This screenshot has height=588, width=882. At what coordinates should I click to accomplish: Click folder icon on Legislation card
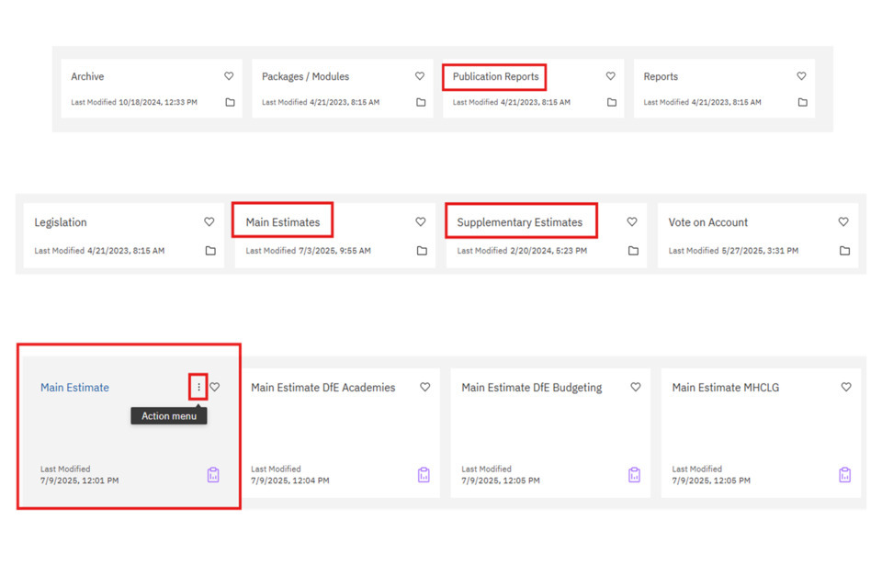pyautogui.click(x=210, y=251)
